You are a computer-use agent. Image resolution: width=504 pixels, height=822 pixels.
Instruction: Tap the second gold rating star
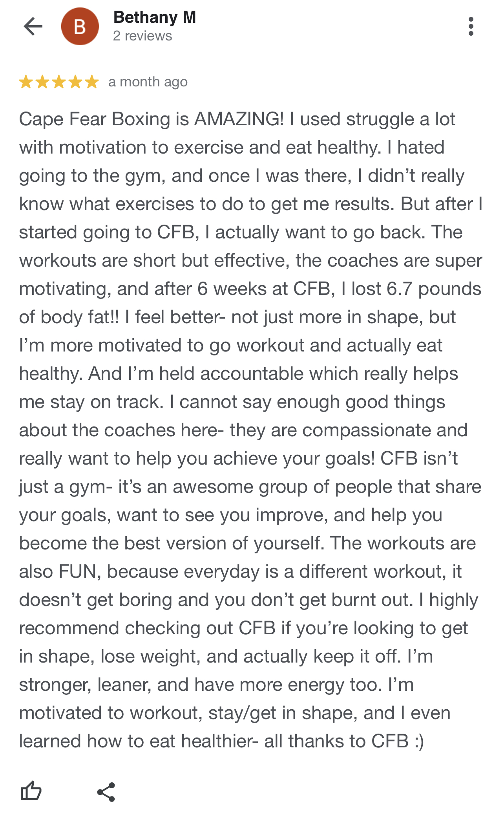point(42,82)
